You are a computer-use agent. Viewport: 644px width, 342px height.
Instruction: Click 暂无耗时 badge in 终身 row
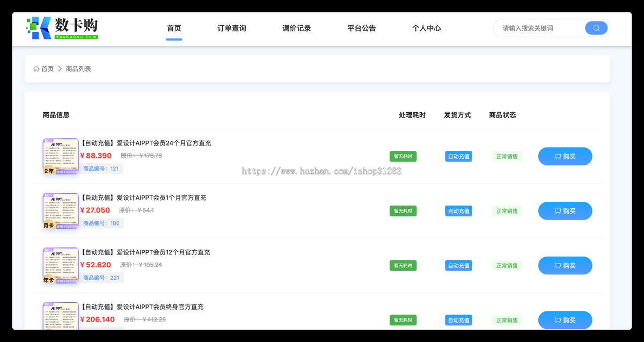[x=403, y=320]
